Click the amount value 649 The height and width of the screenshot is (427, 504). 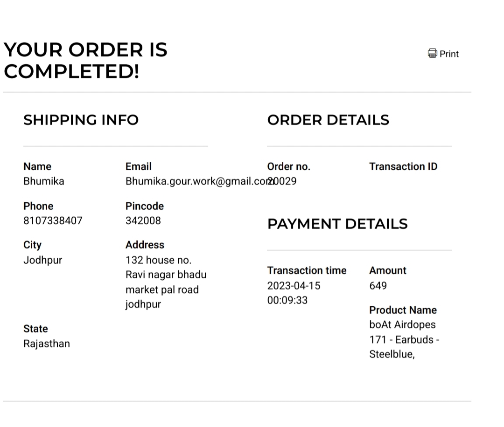[378, 285]
